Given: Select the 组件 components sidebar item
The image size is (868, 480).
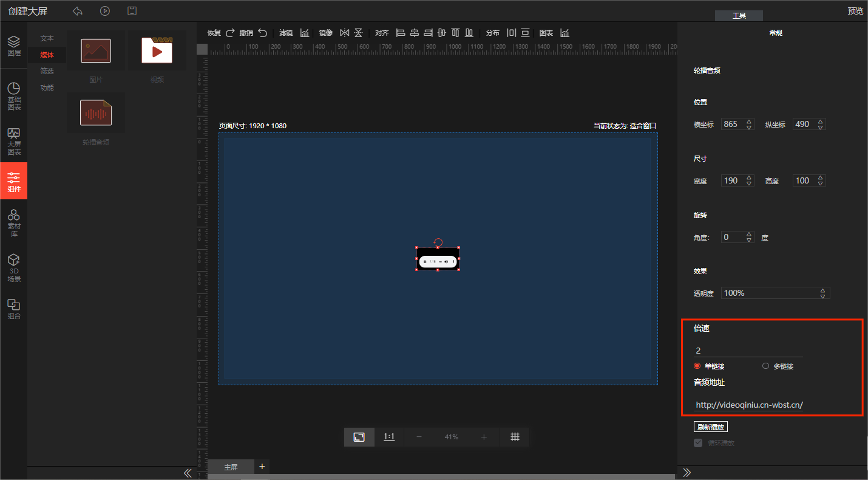Looking at the screenshot, I should (14, 181).
